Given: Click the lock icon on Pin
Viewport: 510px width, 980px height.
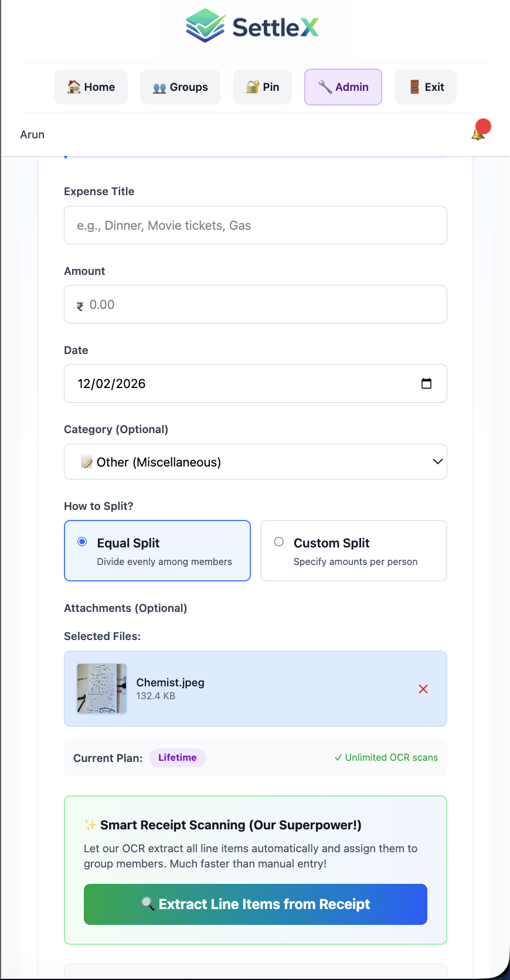Looking at the screenshot, I should pos(253,87).
